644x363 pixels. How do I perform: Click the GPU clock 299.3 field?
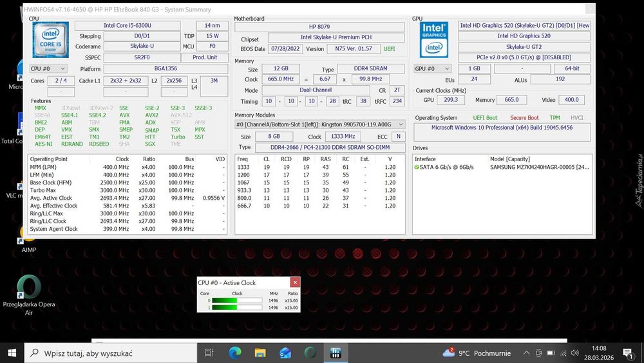(451, 100)
